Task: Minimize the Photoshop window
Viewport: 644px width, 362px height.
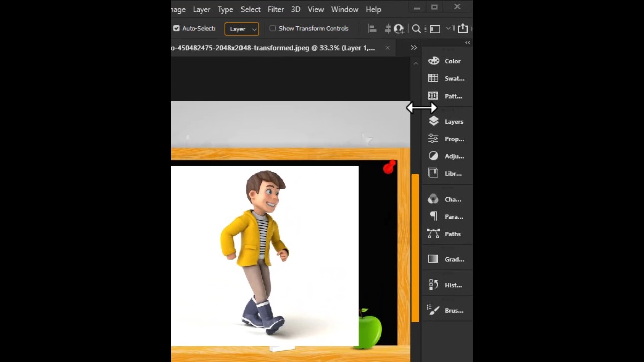Action: click(x=417, y=7)
